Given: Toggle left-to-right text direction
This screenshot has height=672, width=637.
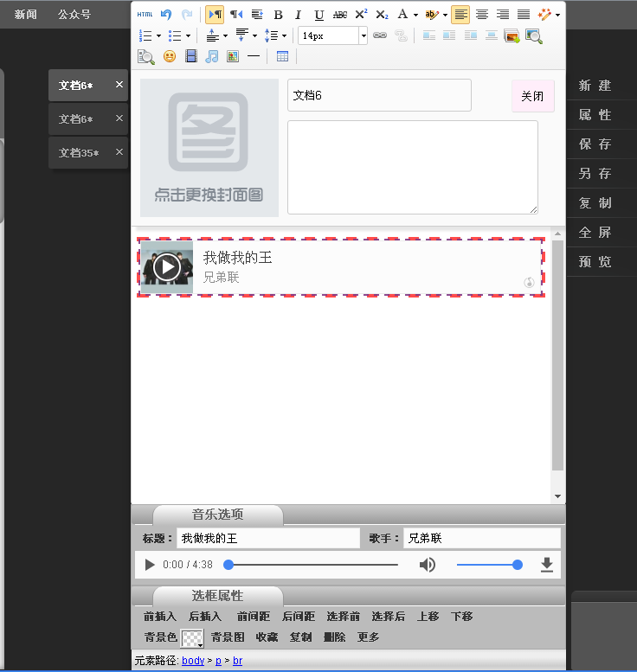Looking at the screenshot, I should tap(215, 15).
